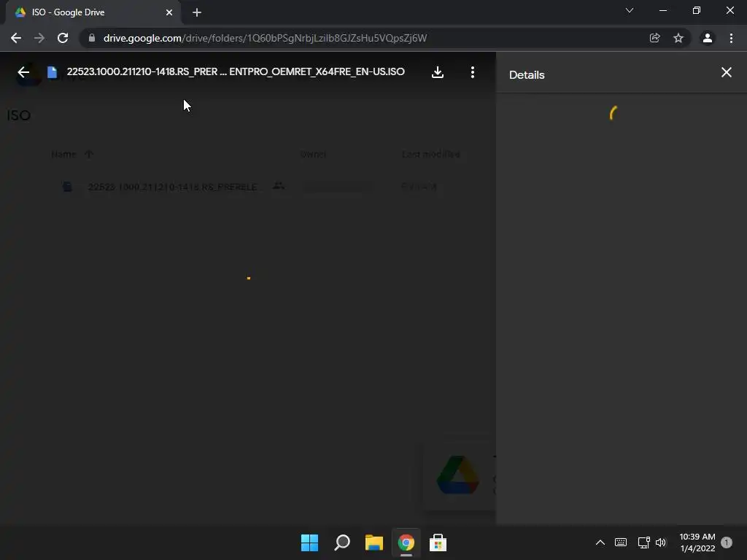Open a new Chrome tab

tap(197, 12)
